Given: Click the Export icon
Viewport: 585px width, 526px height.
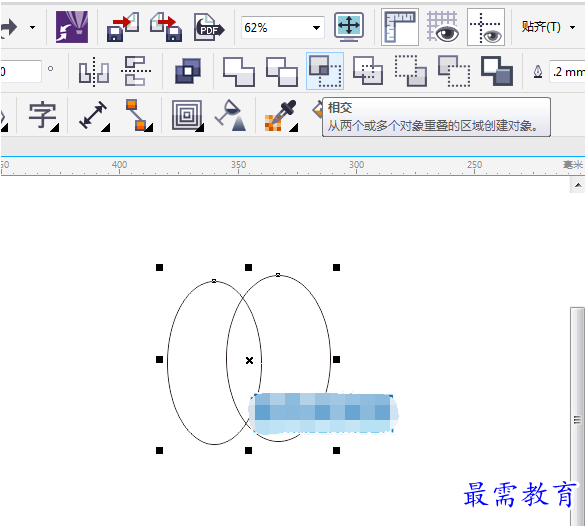Looking at the screenshot, I should (x=166, y=27).
